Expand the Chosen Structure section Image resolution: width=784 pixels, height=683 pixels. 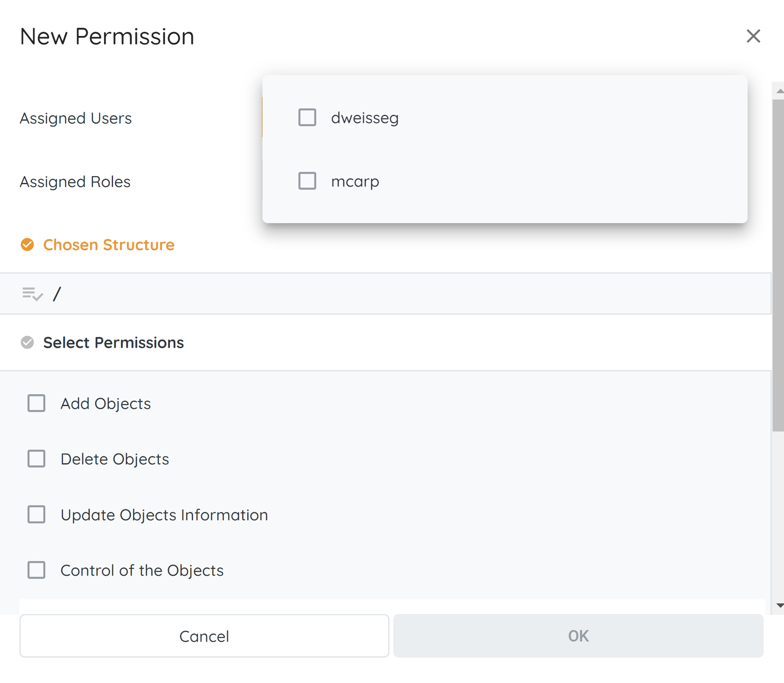(x=109, y=245)
